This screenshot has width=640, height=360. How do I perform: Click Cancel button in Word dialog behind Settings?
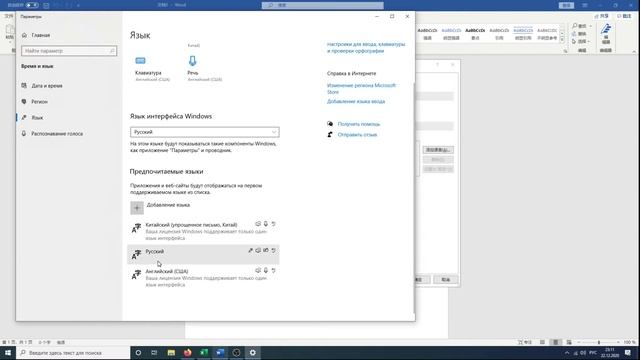(x=445, y=280)
